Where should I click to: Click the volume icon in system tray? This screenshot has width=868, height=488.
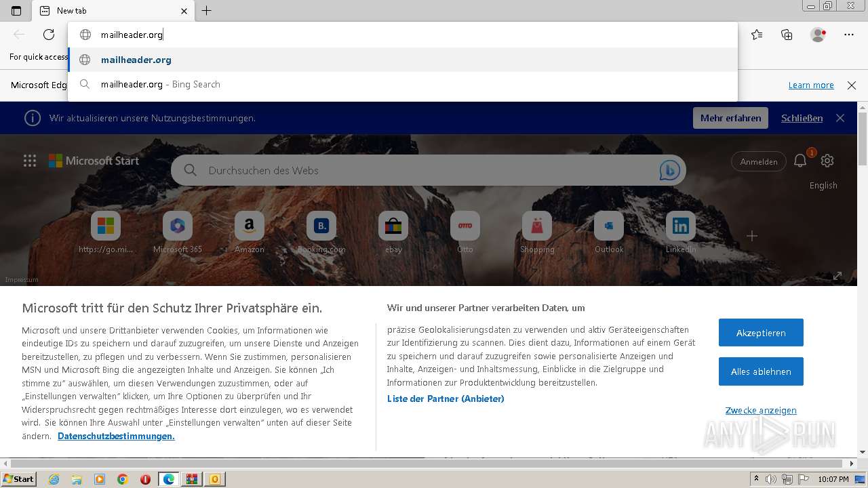pyautogui.click(x=771, y=479)
